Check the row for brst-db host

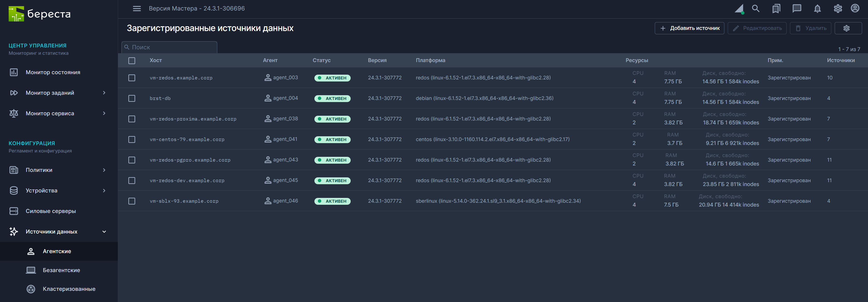pyautogui.click(x=132, y=98)
